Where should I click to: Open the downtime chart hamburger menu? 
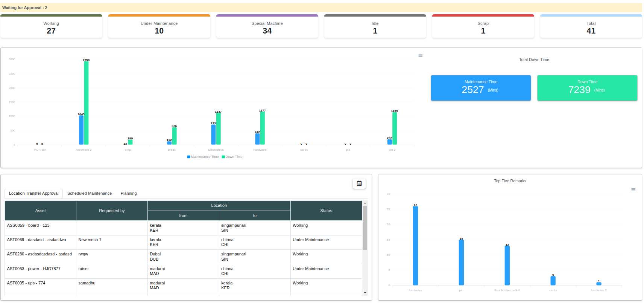[x=421, y=55]
